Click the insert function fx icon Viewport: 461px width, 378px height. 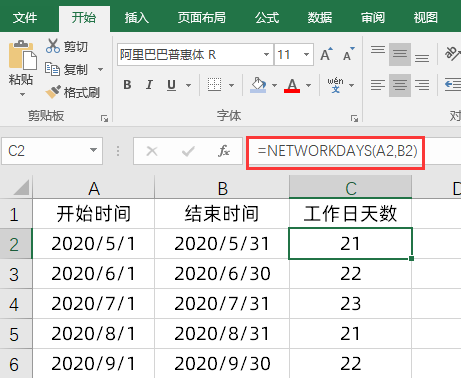click(x=224, y=151)
